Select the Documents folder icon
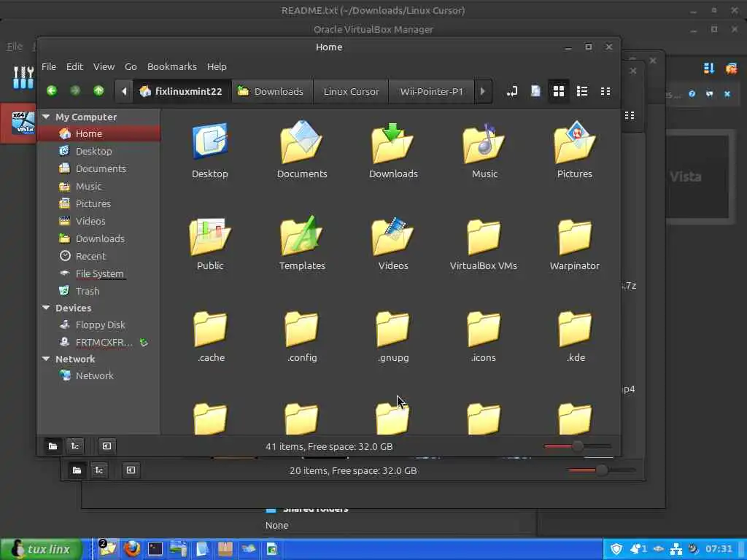Viewport: 747px width, 560px height. coord(302,150)
